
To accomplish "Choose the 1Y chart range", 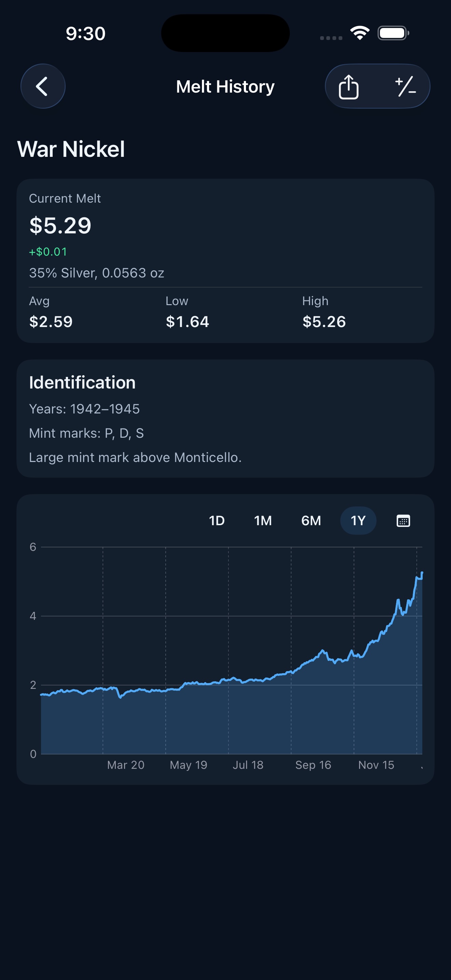I will coord(358,520).
